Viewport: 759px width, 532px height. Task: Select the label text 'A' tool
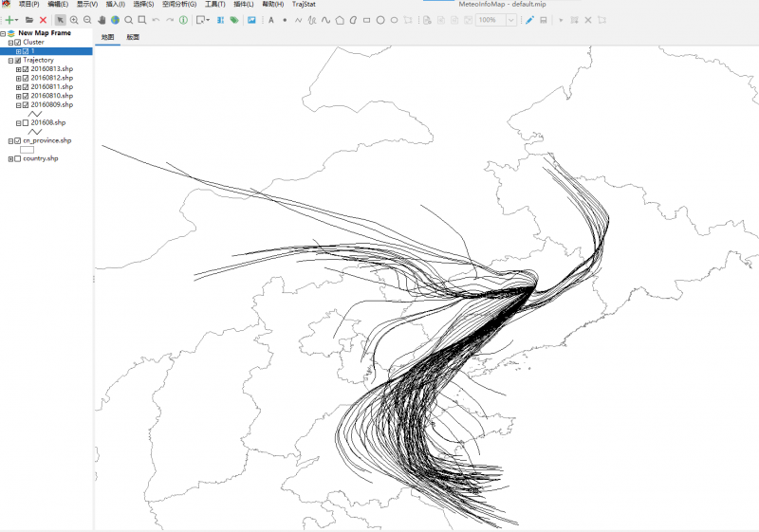click(x=270, y=20)
